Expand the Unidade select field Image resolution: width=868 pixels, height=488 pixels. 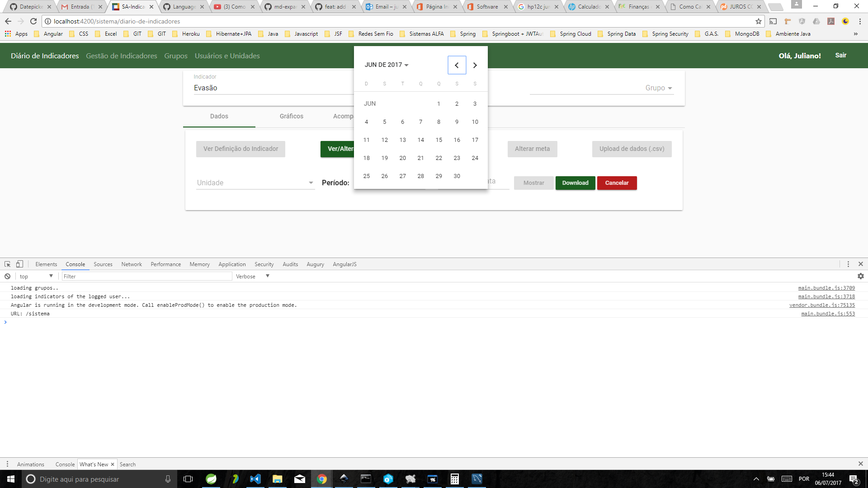click(x=255, y=183)
